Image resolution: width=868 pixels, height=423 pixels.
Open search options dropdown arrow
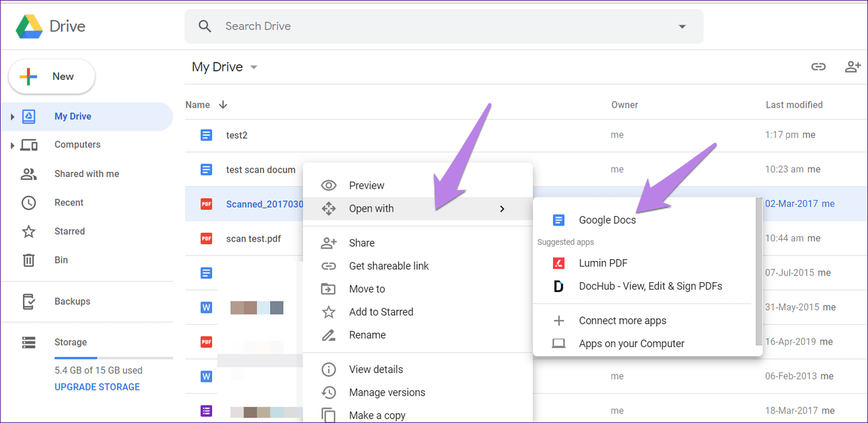pos(682,26)
